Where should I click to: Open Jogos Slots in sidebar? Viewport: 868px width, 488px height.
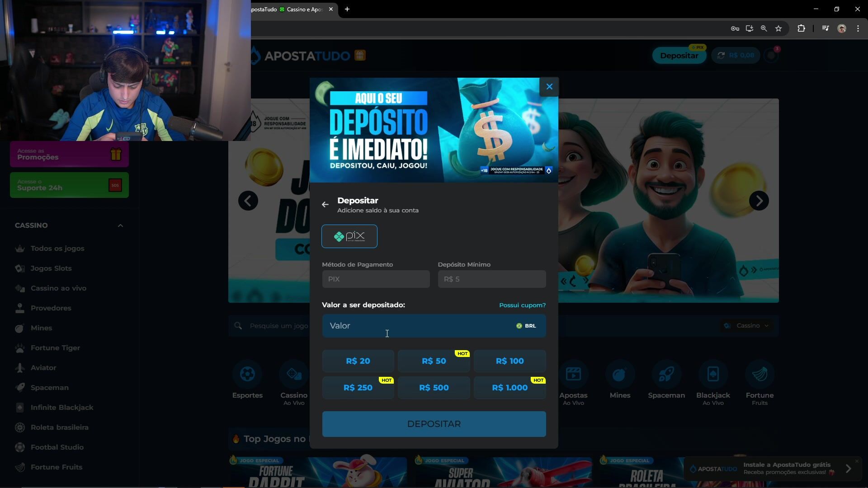click(51, 268)
